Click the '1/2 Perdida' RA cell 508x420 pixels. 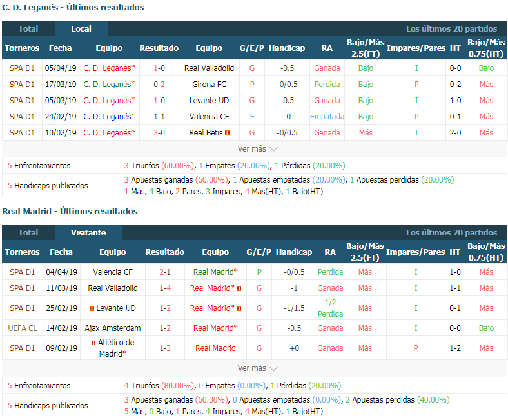[x=330, y=308]
